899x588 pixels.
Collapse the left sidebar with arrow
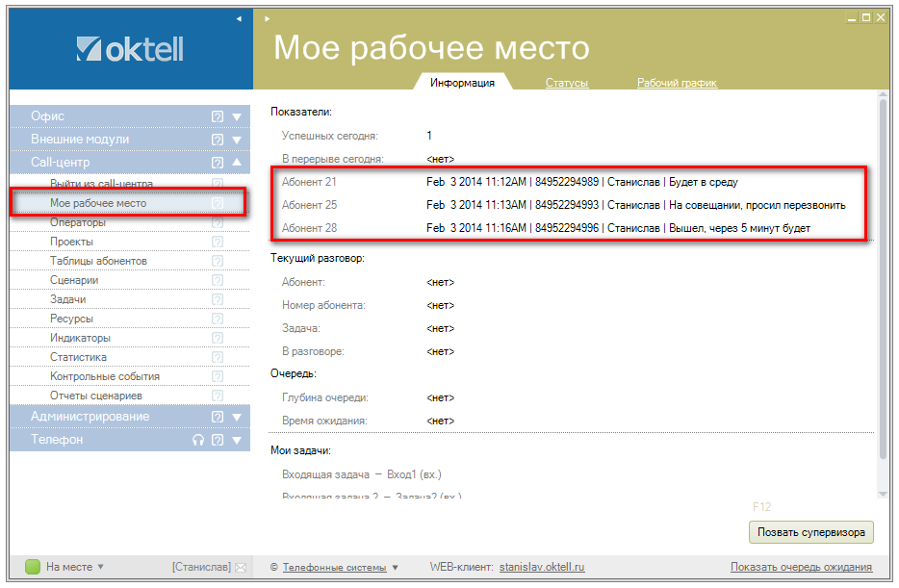(239, 18)
